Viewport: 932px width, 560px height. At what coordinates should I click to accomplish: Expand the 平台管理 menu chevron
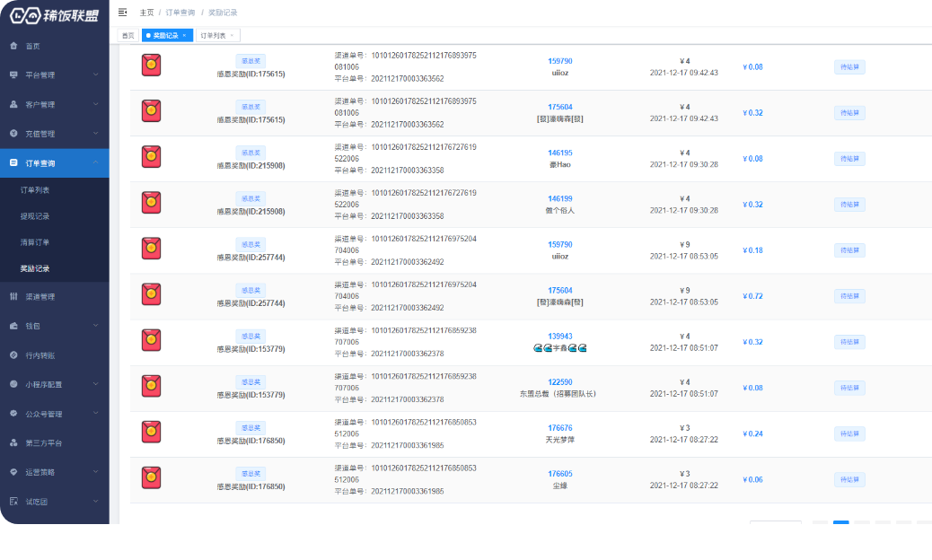click(x=95, y=74)
